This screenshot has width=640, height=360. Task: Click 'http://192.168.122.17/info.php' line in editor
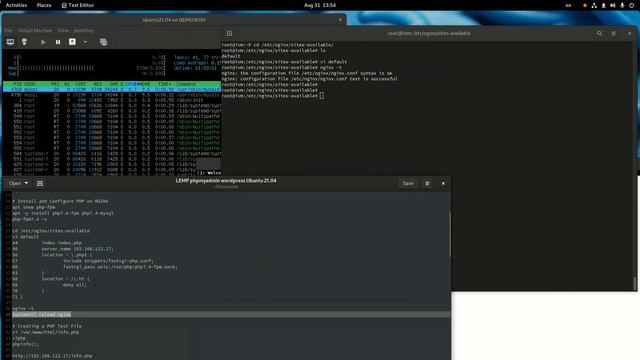pyautogui.click(x=52, y=356)
